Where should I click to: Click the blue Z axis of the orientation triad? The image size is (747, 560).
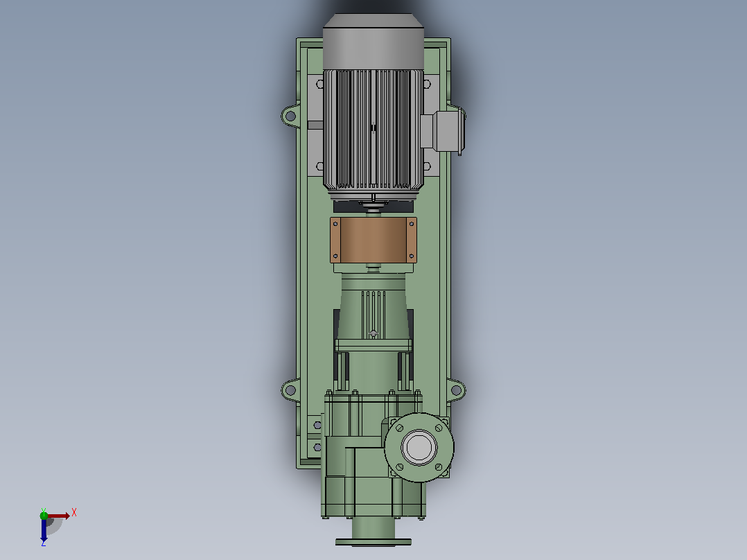pyautogui.click(x=44, y=530)
